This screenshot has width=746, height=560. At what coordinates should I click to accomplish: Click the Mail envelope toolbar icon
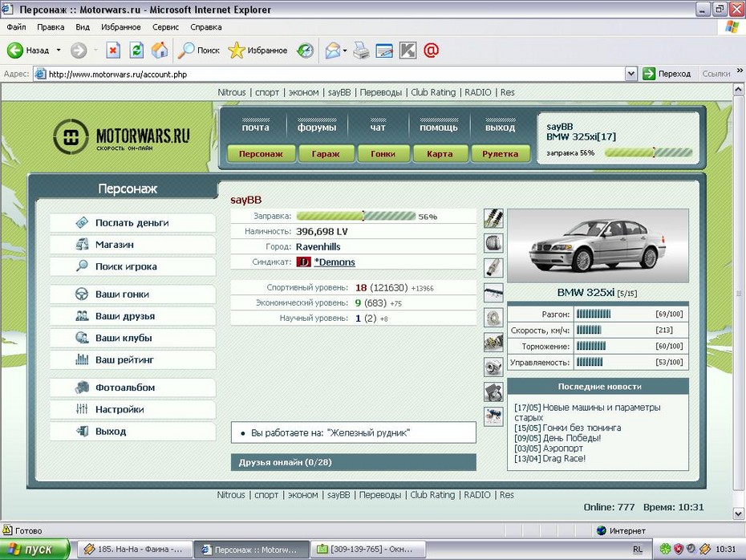coord(333,50)
